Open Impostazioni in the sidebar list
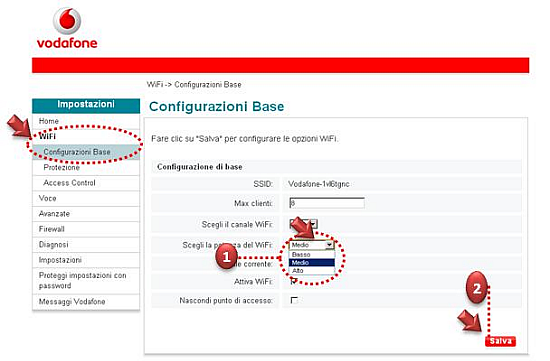This screenshot has width=550, height=361. pos(86,260)
